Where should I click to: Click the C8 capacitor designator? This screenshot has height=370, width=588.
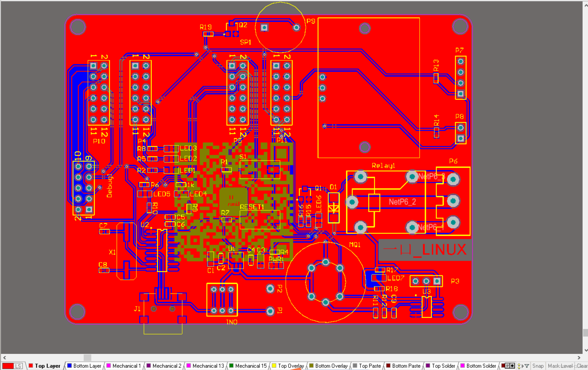click(x=103, y=264)
